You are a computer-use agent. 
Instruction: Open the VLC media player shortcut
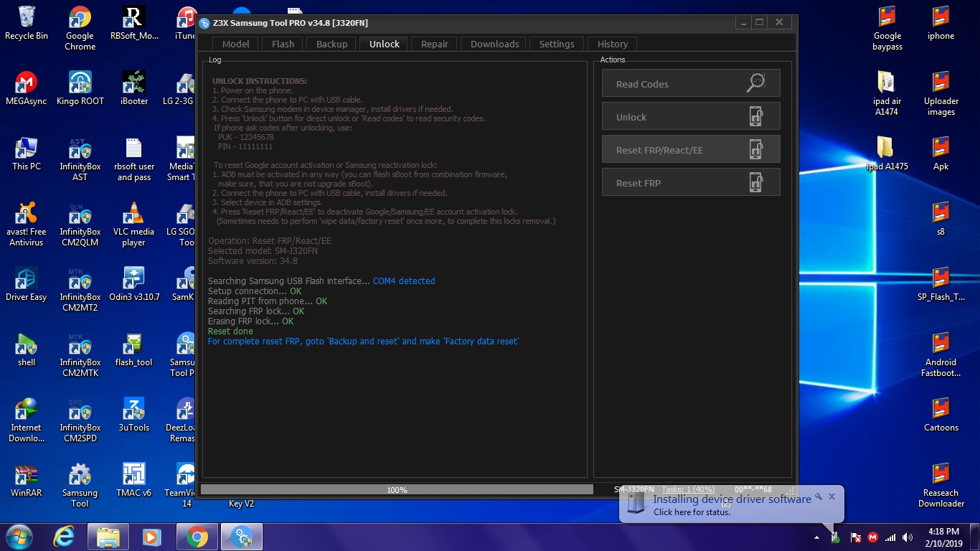[x=134, y=224]
